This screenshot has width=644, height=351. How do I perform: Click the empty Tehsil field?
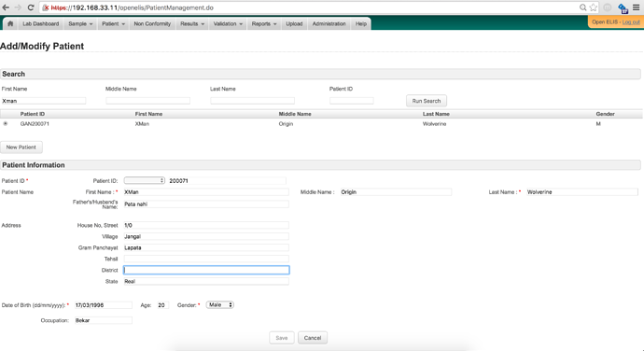point(206,259)
